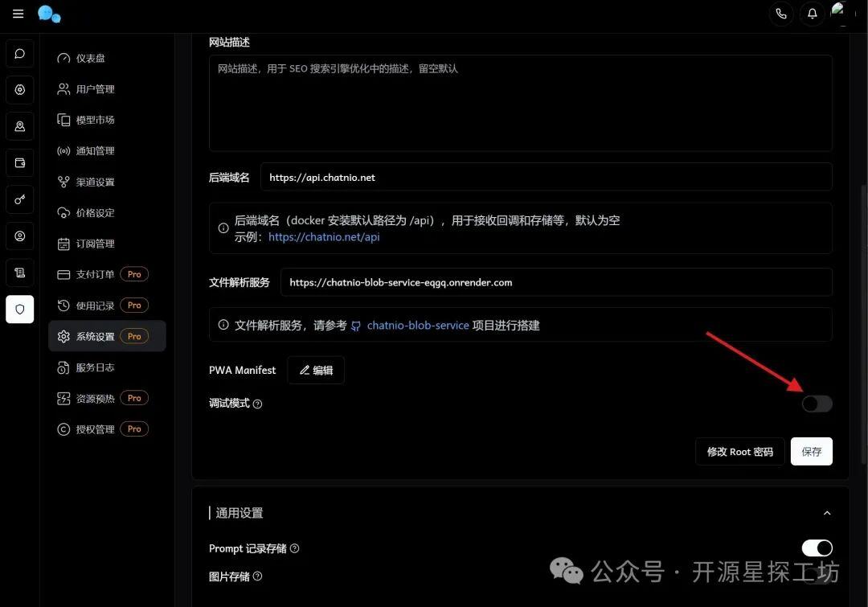Image resolution: width=868 pixels, height=607 pixels.
Task: Open the hamburger menu icon
Action: pos(18,14)
